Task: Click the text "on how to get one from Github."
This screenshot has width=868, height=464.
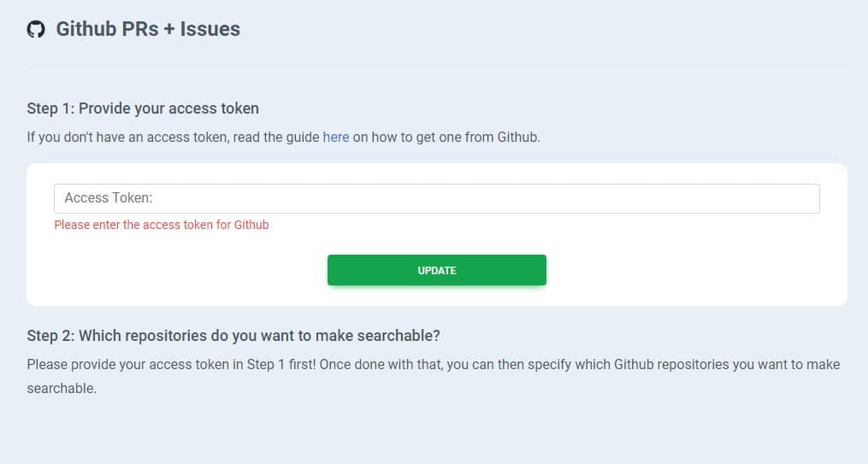Action: tap(446, 137)
